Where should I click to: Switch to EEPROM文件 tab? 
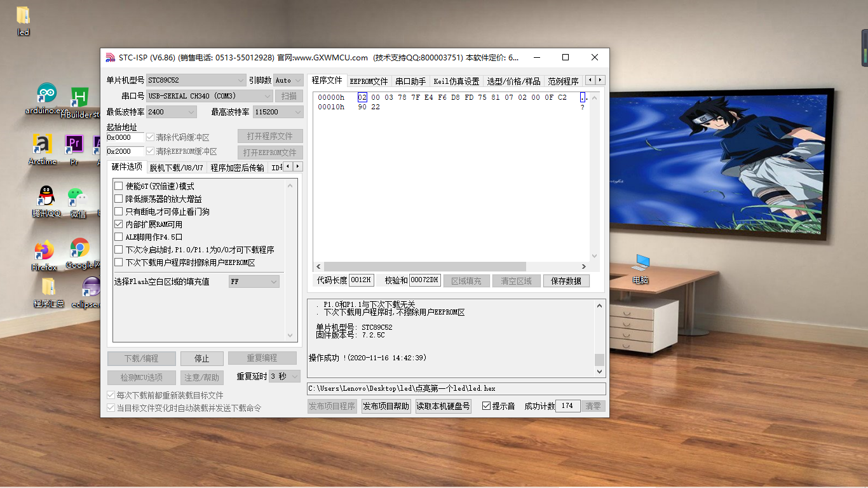click(369, 81)
